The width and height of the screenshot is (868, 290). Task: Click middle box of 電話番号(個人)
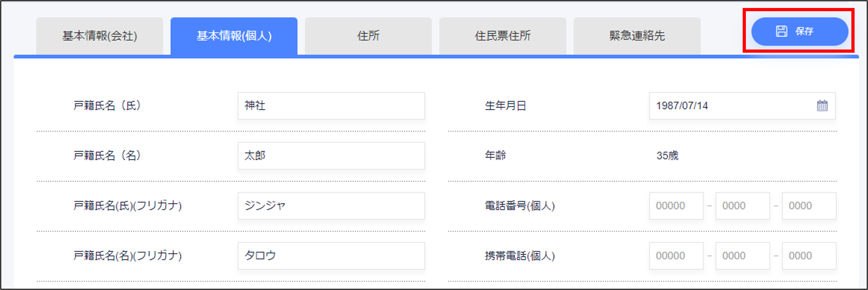[x=742, y=206]
